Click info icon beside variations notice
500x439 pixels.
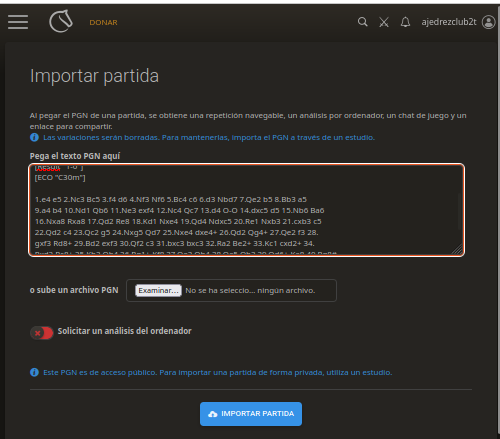pos(34,137)
